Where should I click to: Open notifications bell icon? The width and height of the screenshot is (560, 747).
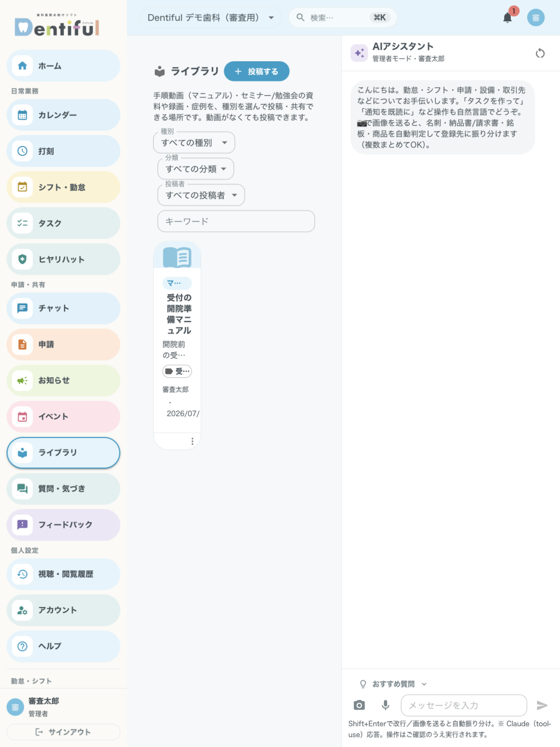(x=507, y=17)
